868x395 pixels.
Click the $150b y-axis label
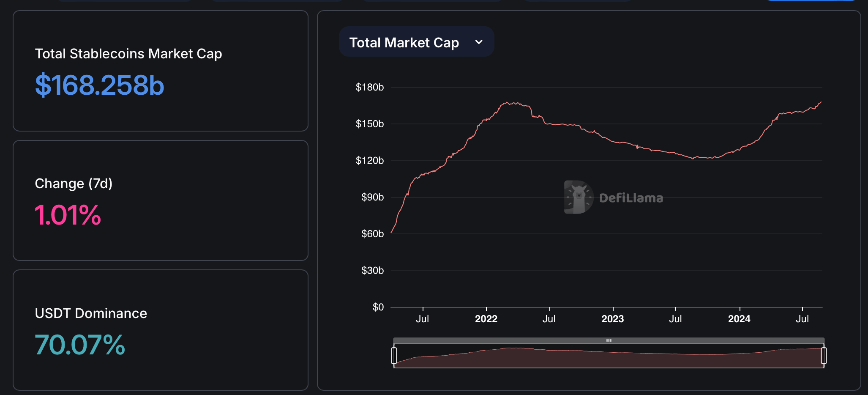click(370, 124)
